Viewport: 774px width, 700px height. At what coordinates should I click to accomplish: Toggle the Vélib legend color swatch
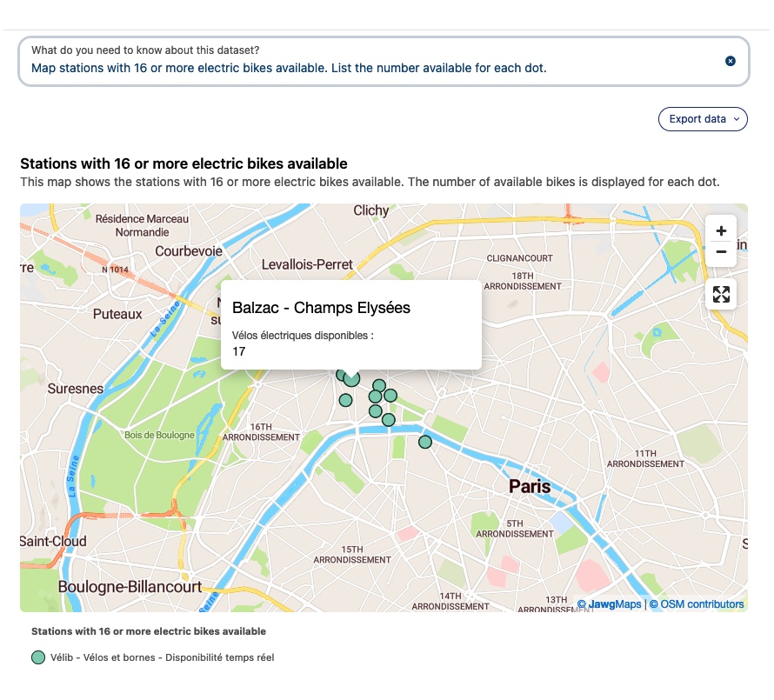click(x=38, y=657)
